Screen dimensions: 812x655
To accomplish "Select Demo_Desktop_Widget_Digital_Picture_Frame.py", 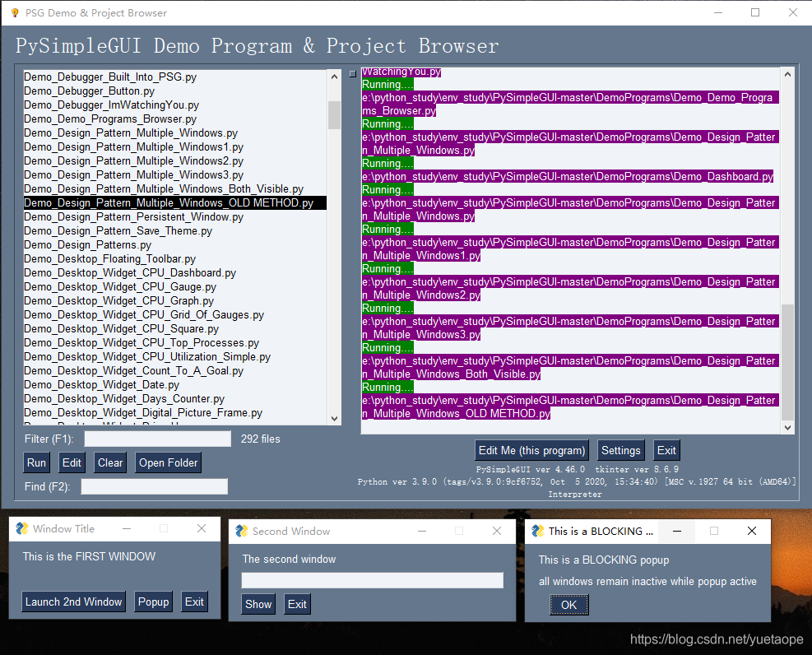I will [x=175, y=412].
